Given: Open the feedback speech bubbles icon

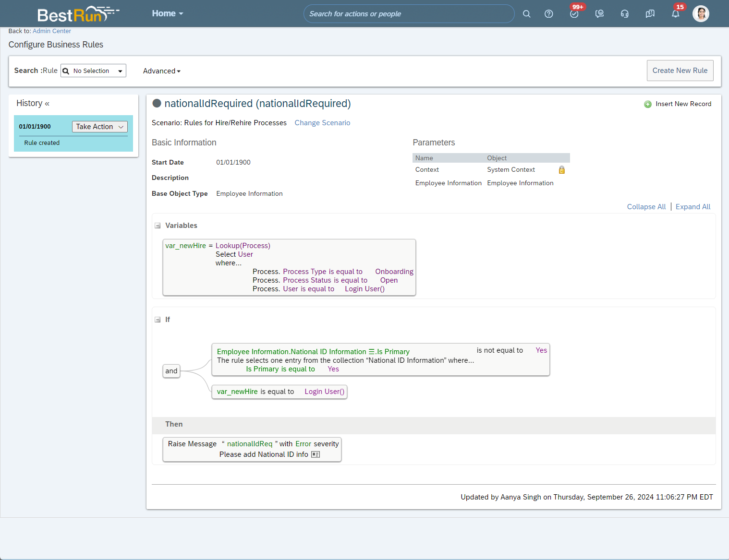Looking at the screenshot, I should [650, 14].
